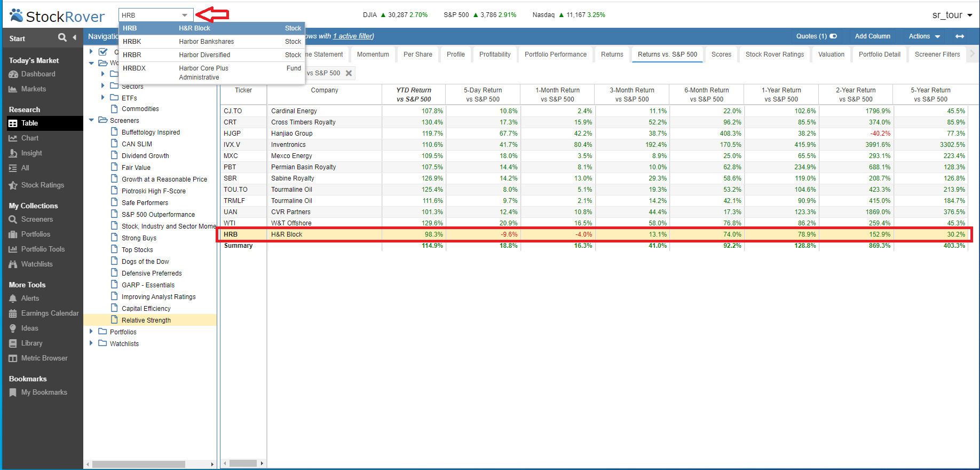Expand the Watchlists folder in tree
Image resolution: width=980 pixels, height=470 pixels.
point(91,343)
